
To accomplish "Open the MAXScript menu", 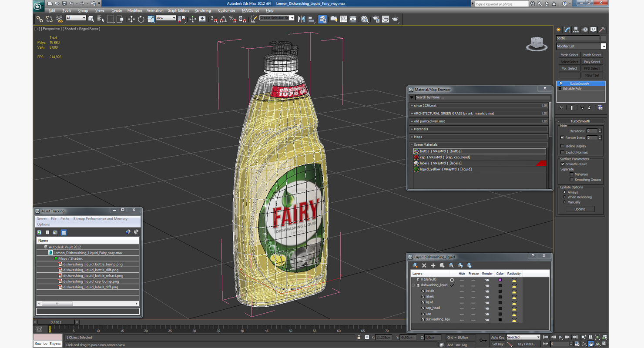I will [250, 10].
